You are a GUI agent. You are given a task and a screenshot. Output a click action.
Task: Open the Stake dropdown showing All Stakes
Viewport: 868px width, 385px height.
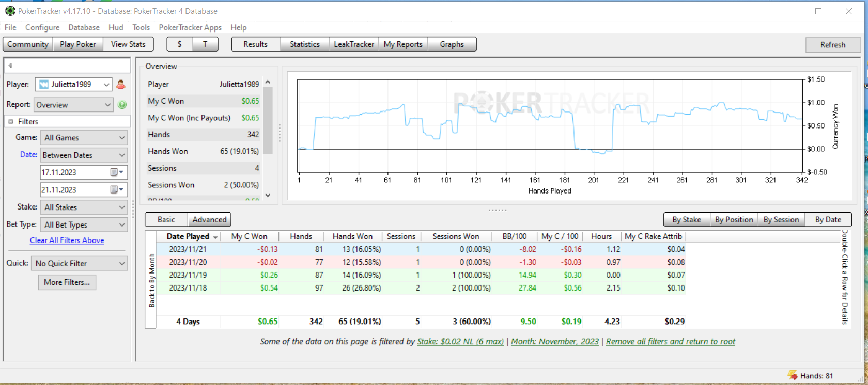(84, 207)
